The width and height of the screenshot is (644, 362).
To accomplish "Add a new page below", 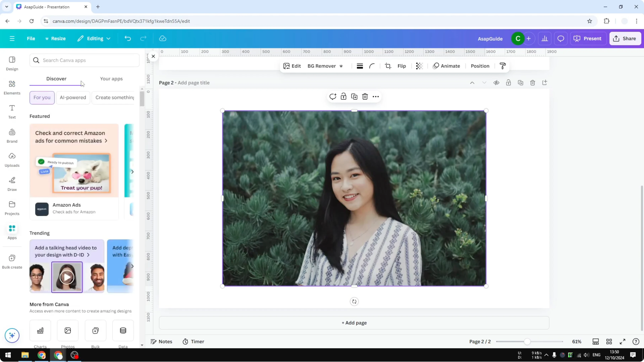I will point(354,323).
